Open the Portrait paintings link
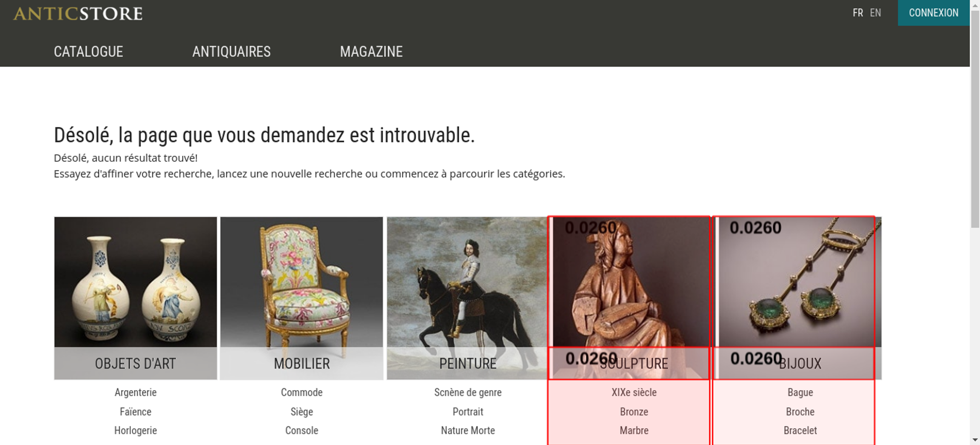 [x=468, y=412]
